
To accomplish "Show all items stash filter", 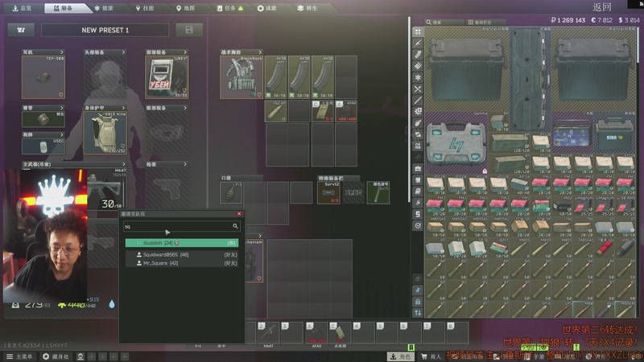I will [x=418, y=31].
